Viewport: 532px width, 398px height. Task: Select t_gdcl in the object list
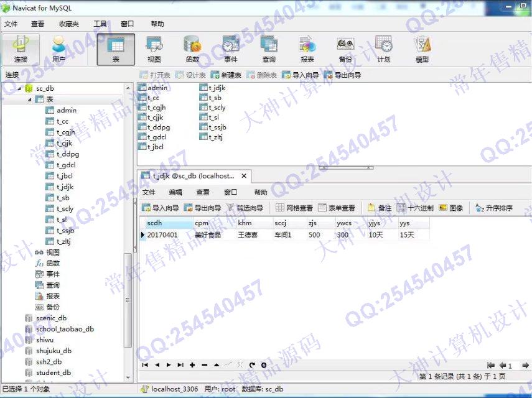(x=156, y=137)
